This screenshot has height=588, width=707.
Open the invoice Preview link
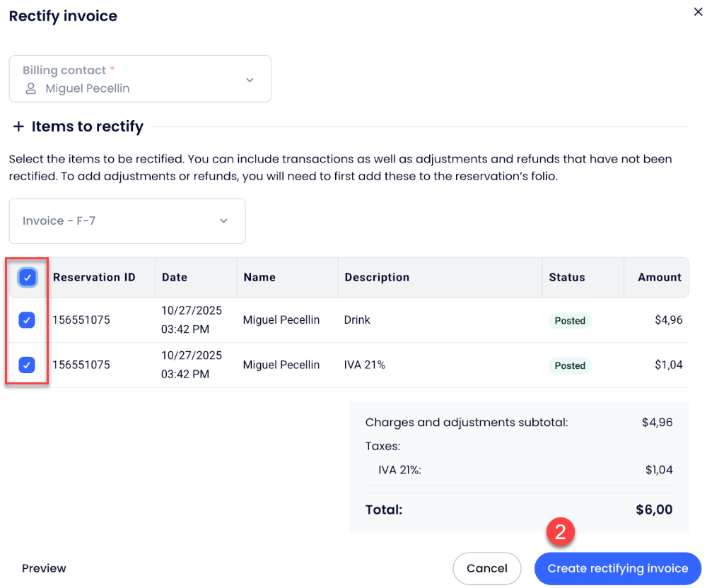(44, 568)
